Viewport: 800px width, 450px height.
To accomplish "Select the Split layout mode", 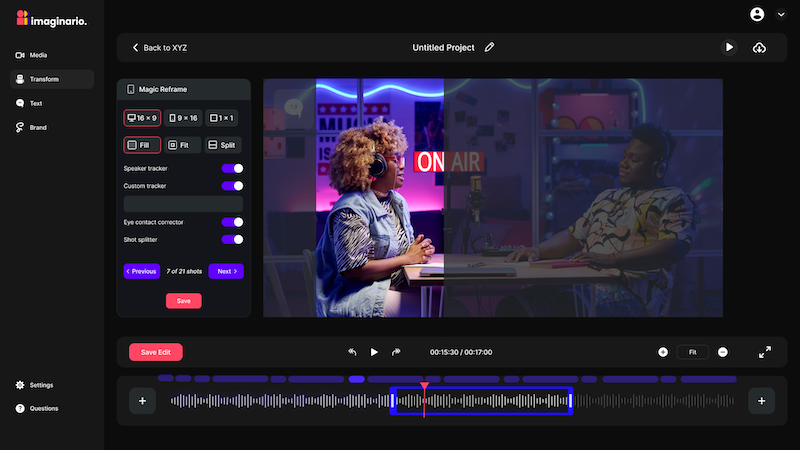I will 223,145.
